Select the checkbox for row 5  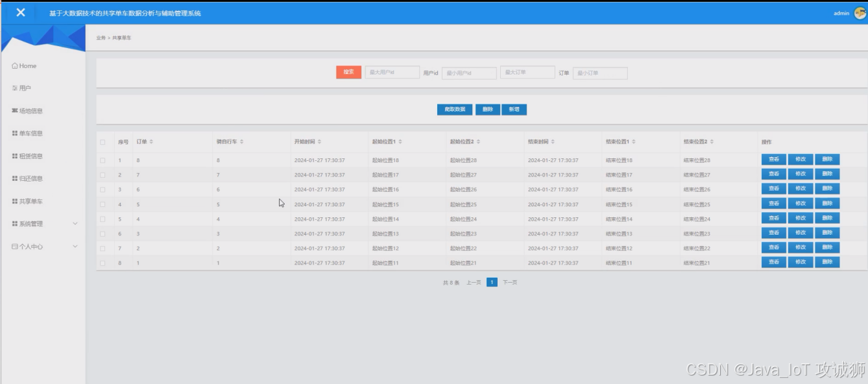click(x=102, y=219)
